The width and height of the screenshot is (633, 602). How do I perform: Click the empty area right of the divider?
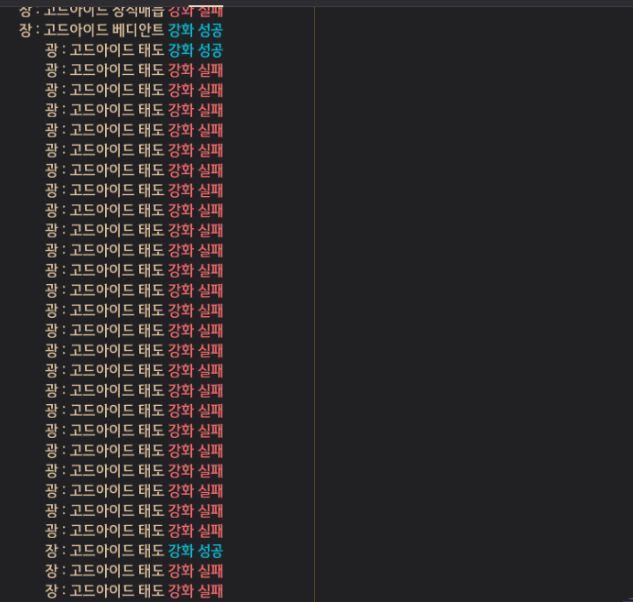(470, 300)
